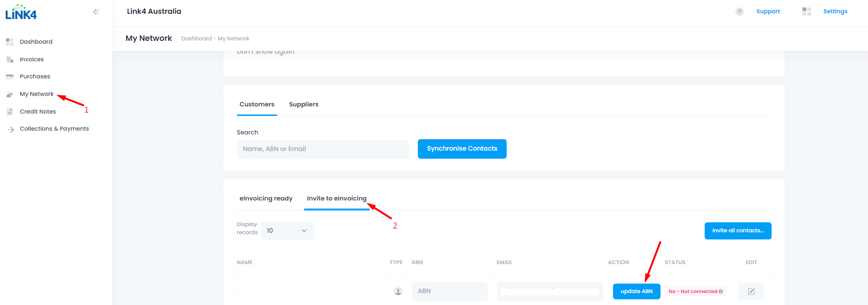
Task: Click the Support question mark icon
Action: (x=739, y=11)
